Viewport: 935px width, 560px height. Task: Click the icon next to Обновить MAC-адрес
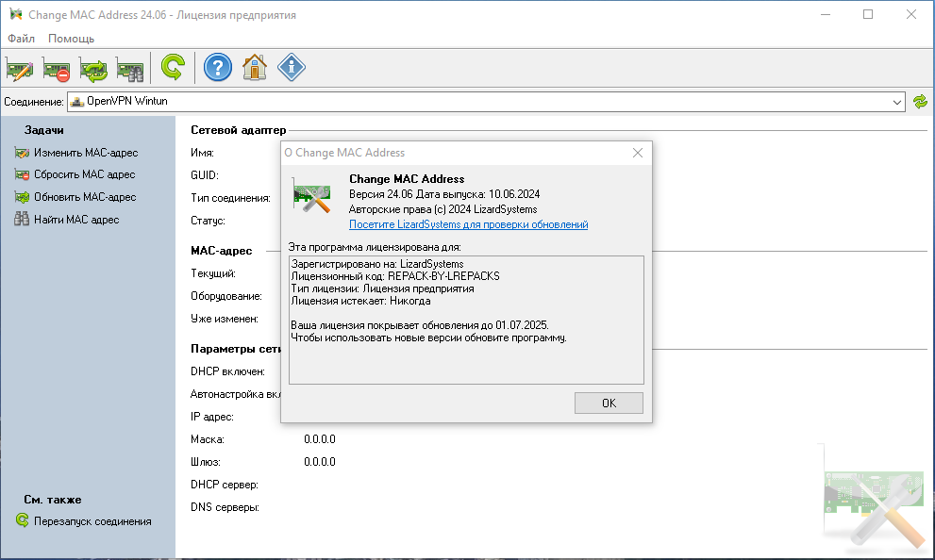tap(22, 197)
